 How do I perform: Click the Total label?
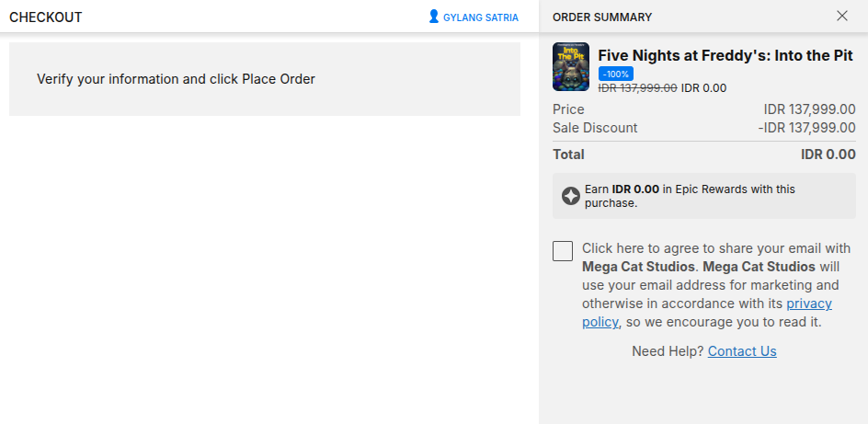point(568,155)
